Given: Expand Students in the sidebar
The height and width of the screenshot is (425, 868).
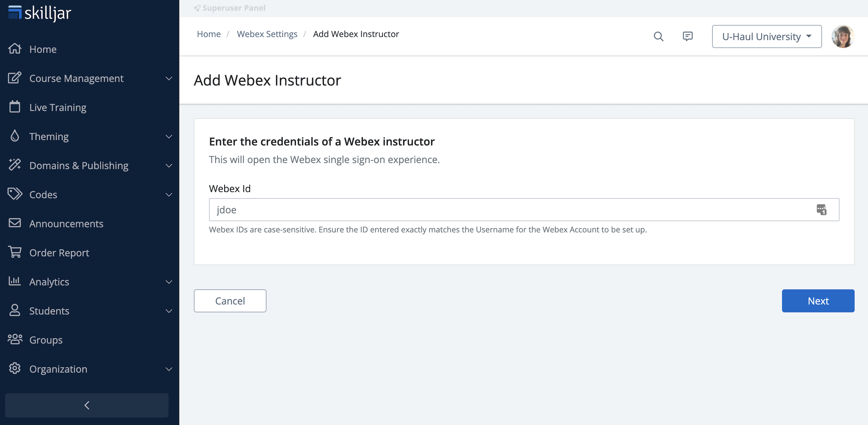Looking at the screenshot, I should [169, 311].
